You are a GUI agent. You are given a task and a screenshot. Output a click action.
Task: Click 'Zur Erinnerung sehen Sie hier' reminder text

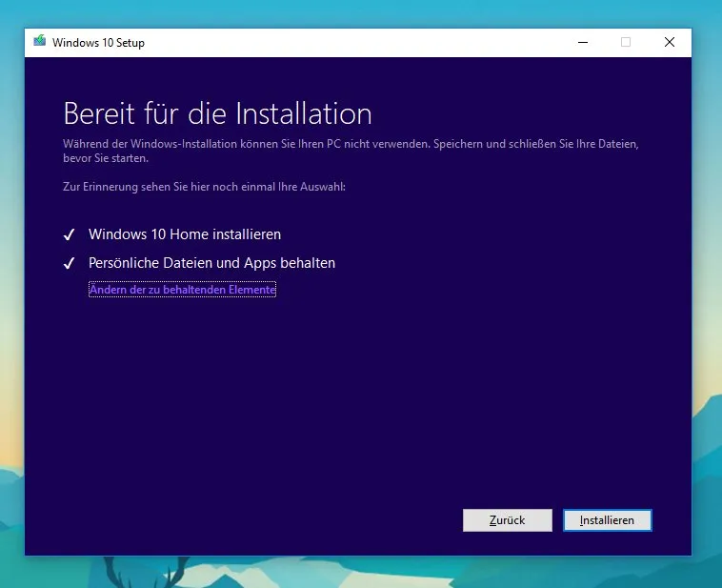[204, 187]
